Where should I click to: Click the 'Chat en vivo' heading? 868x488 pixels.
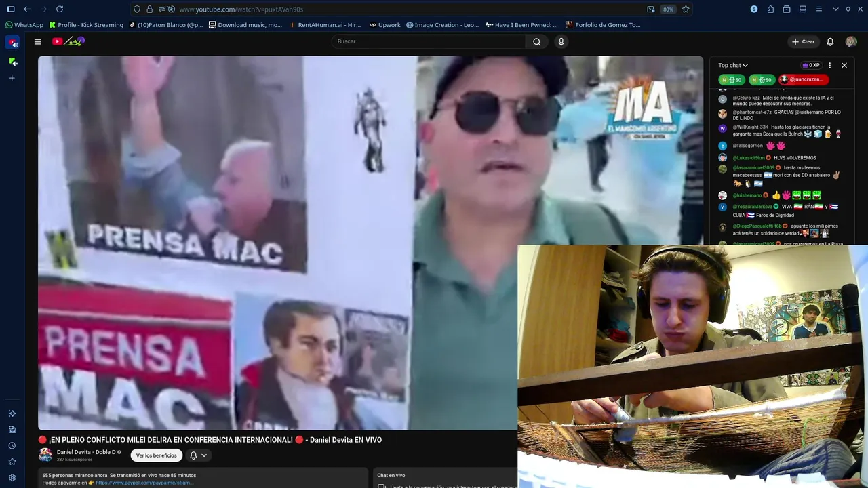[x=391, y=475]
